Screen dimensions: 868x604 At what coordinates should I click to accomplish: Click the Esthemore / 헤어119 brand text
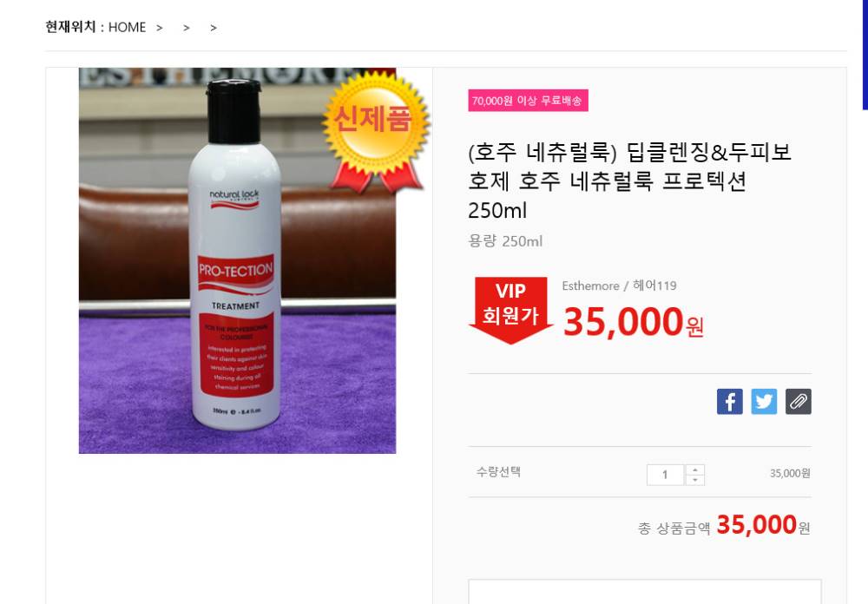pyautogui.click(x=619, y=286)
